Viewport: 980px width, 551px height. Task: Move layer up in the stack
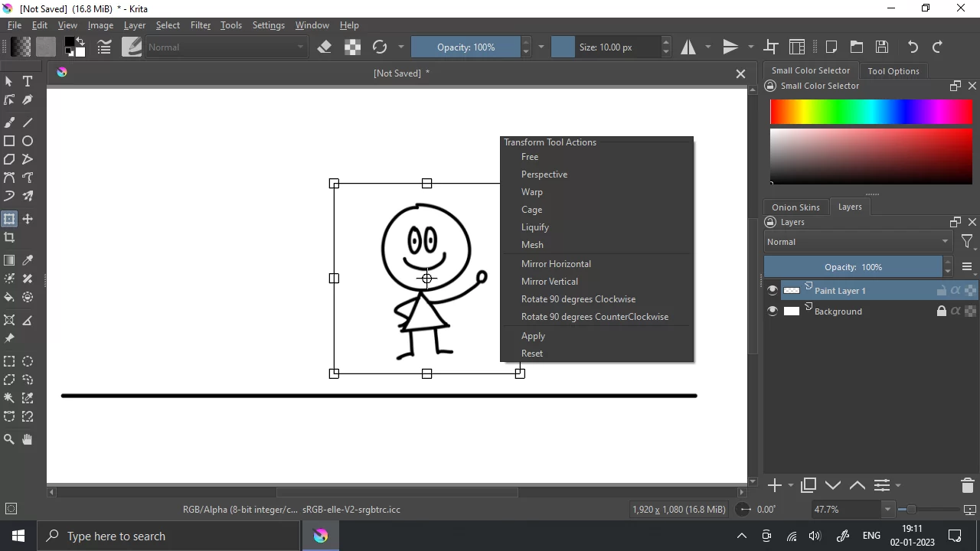857,485
